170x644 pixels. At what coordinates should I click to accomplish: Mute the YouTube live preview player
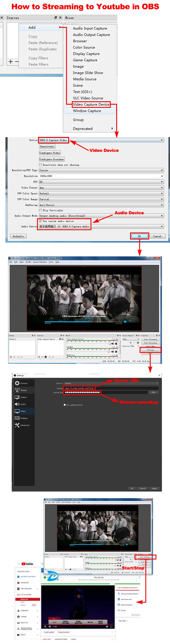coord(50,626)
